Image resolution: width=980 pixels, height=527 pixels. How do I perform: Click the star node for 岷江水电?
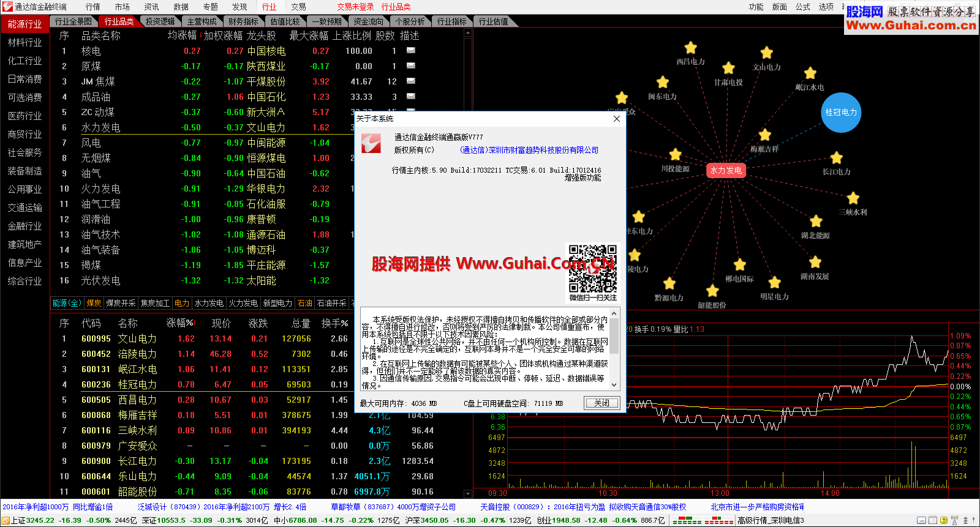pos(810,73)
